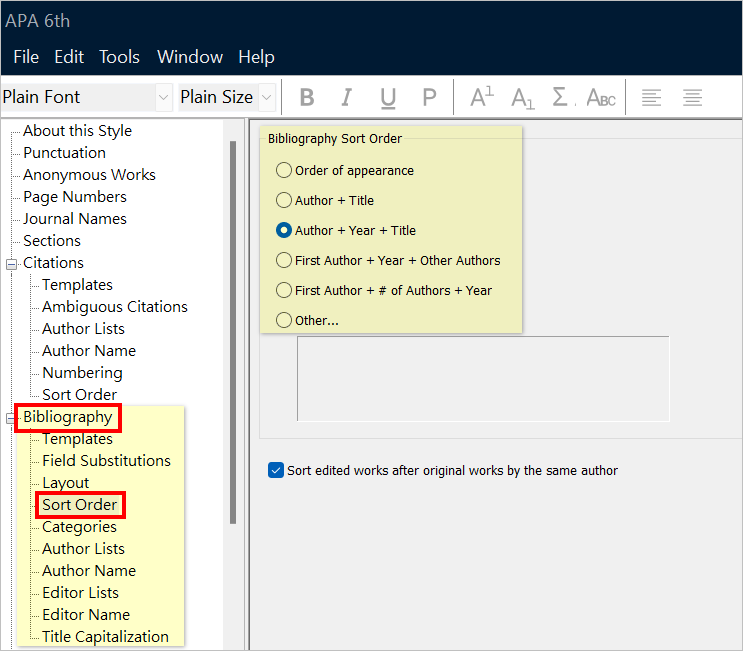743x651 pixels.
Task: Open the File menu
Action: [26, 57]
